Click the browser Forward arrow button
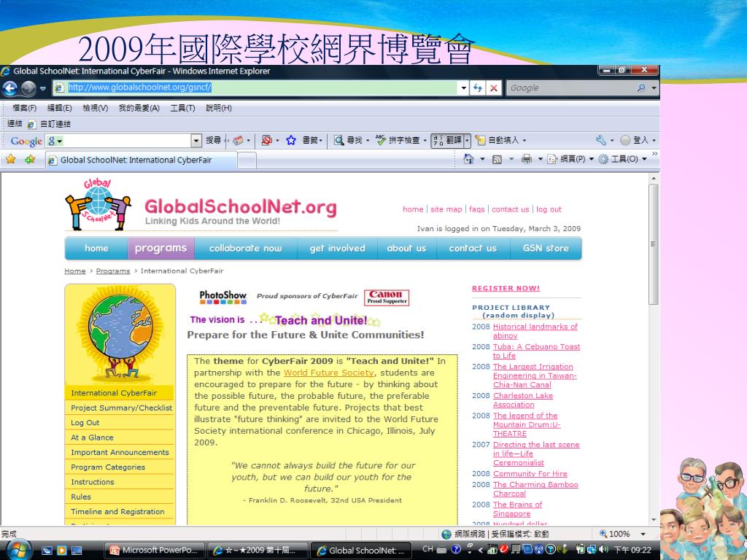 click(x=28, y=88)
